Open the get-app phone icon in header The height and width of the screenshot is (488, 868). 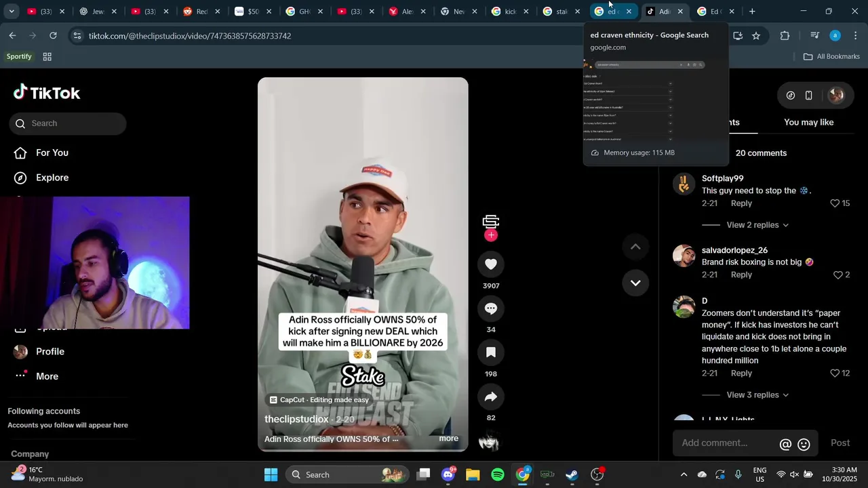tap(808, 96)
